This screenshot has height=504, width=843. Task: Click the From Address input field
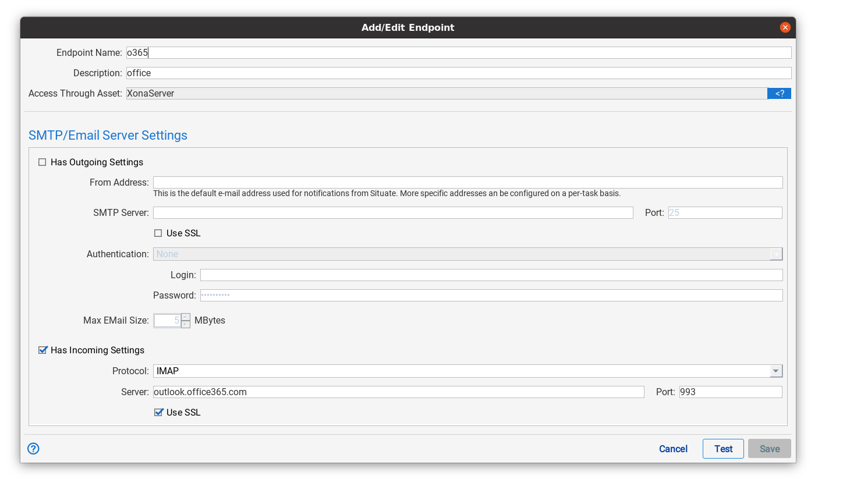click(467, 183)
